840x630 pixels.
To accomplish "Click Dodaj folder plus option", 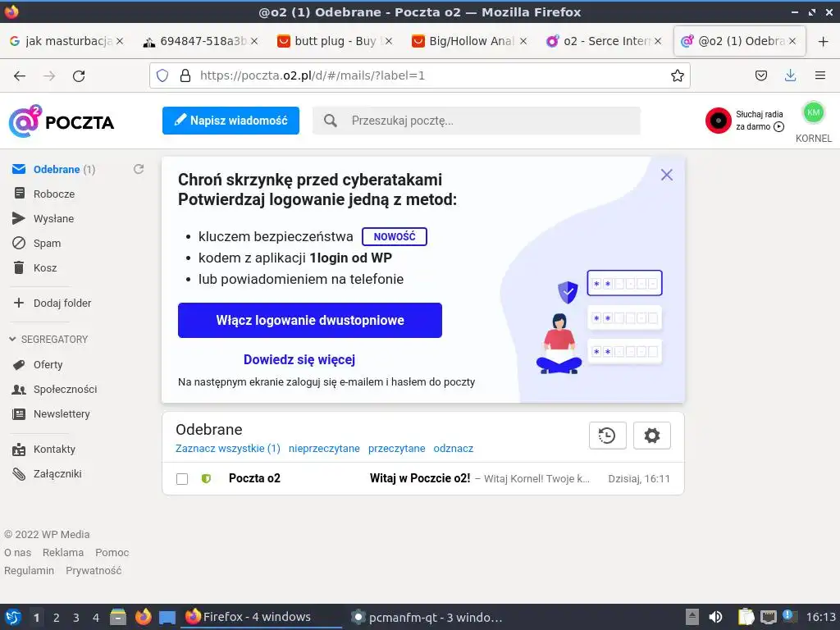I will (52, 303).
